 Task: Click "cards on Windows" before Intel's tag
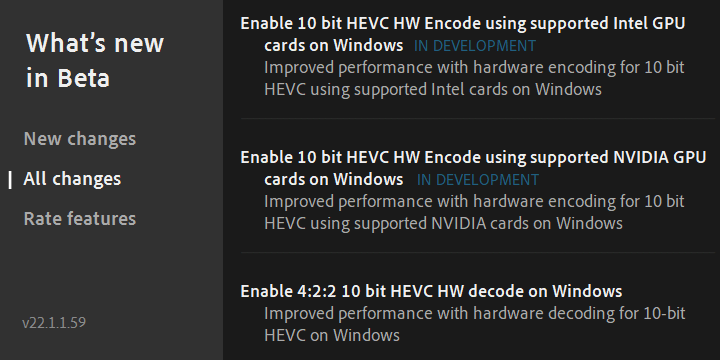334,45
